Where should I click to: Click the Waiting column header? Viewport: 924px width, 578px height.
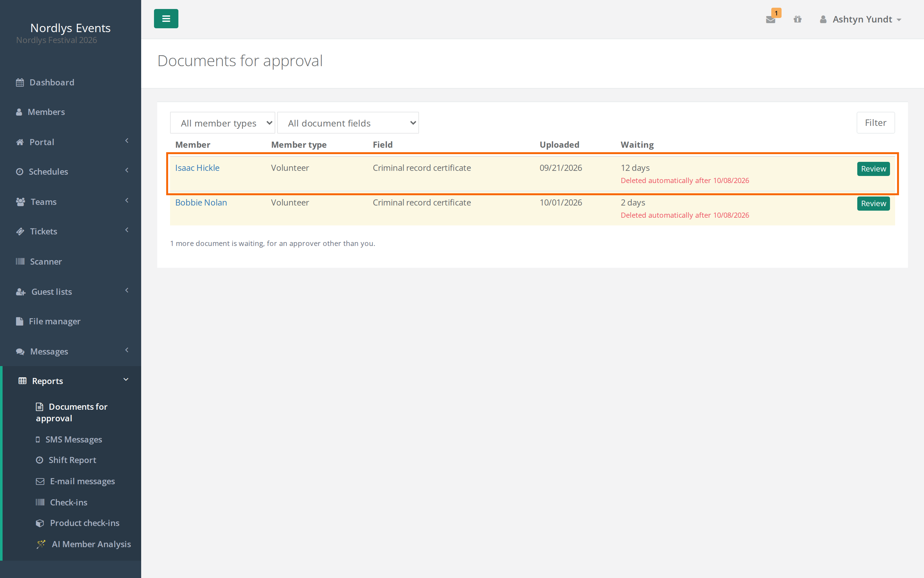(637, 144)
